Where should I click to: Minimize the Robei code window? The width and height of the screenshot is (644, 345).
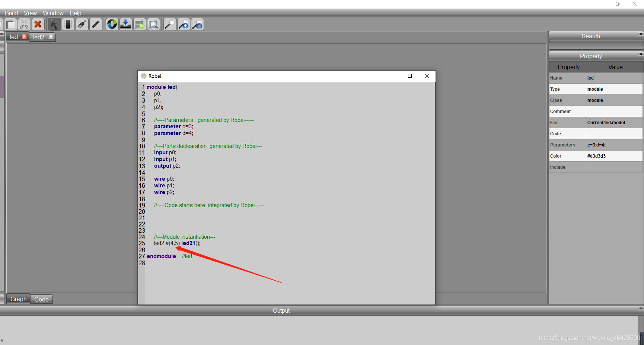tap(393, 76)
